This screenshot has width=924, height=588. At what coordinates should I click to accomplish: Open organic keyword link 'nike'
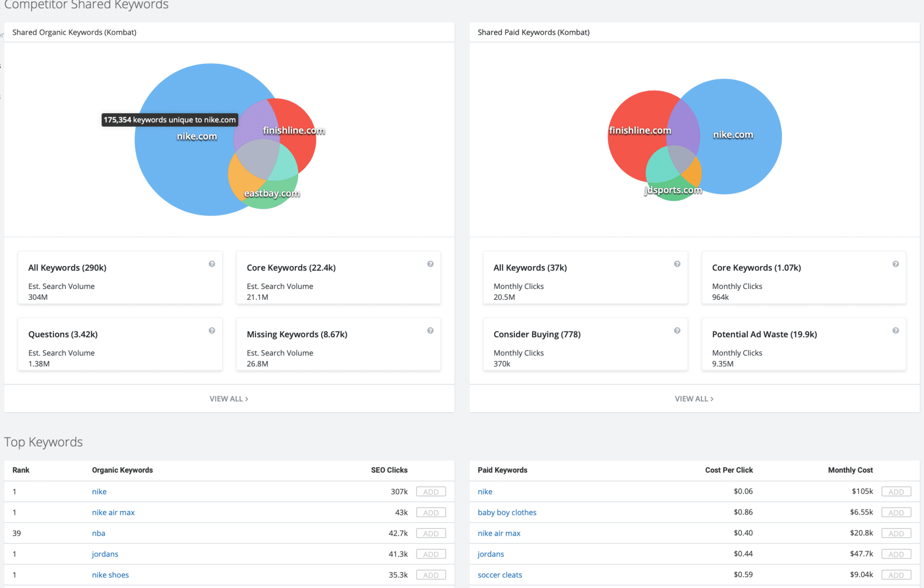coord(99,492)
